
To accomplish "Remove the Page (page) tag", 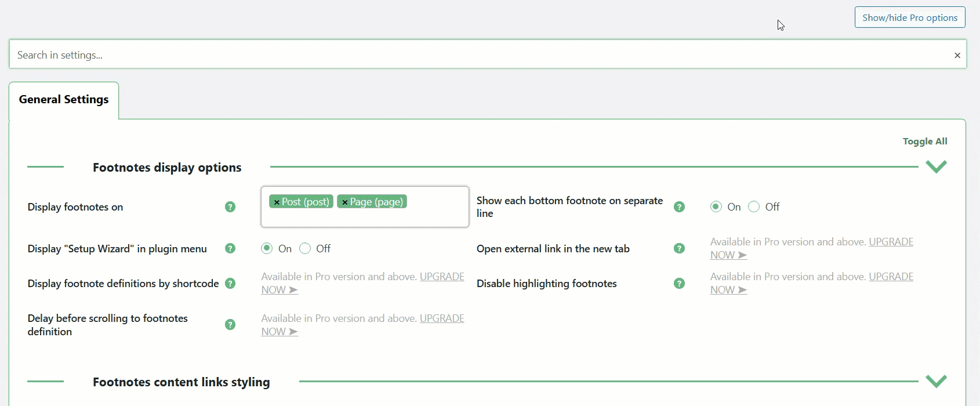I will pyautogui.click(x=344, y=202).
